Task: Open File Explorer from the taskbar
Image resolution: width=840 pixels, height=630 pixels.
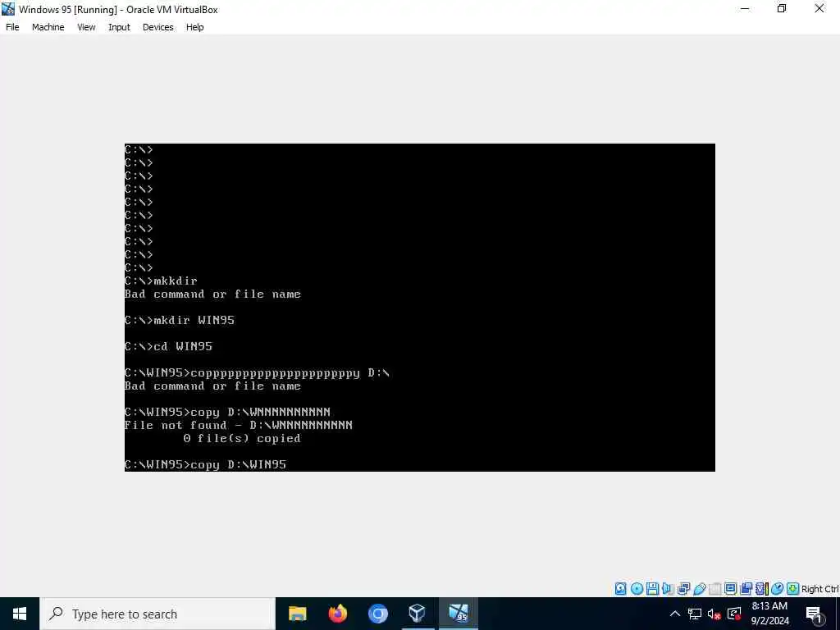Action: [297, 614]
